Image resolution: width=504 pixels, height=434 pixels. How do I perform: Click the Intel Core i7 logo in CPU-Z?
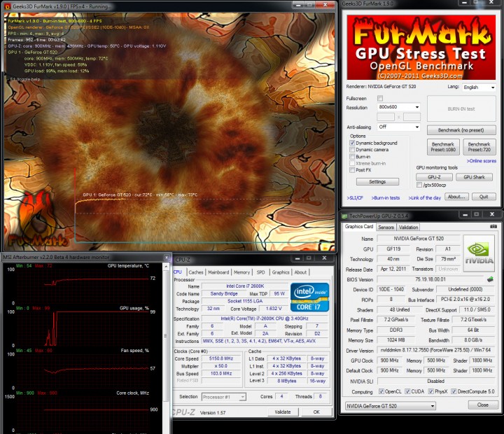click(309, 297)
